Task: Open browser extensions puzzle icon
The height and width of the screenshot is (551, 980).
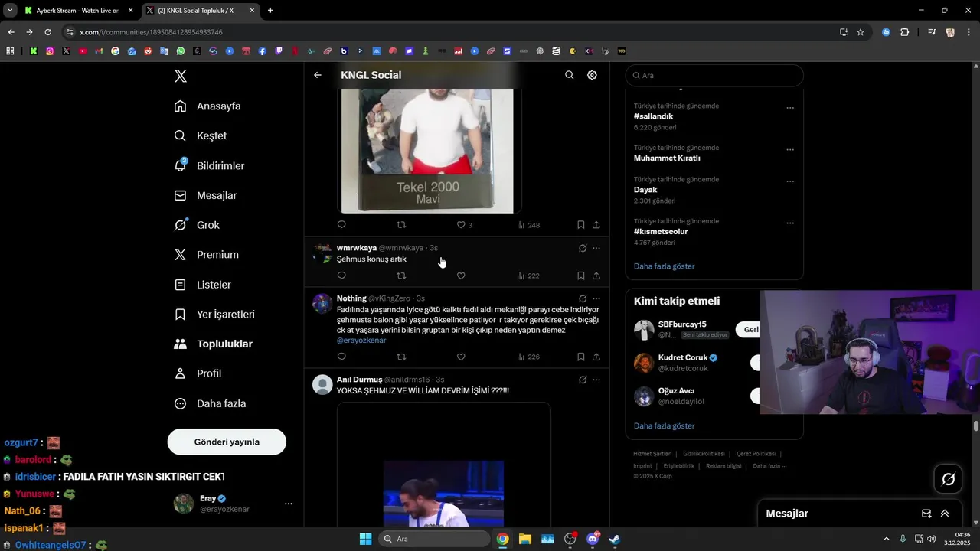Action: pos(905,32)
